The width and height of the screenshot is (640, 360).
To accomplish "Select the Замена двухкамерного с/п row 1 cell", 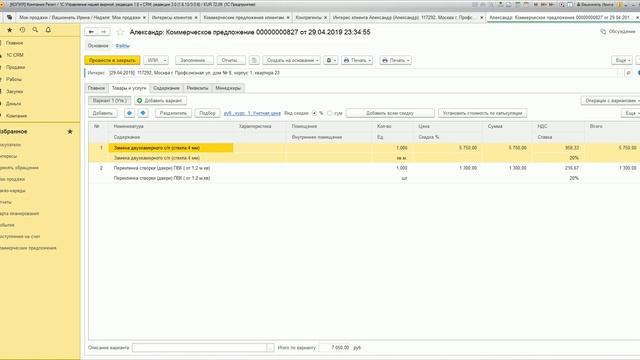I will (171, 148).
